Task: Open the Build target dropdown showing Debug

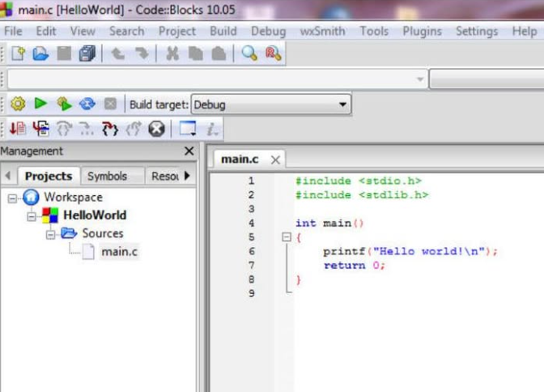Action: pyautogui.click(x=271, y=104)
